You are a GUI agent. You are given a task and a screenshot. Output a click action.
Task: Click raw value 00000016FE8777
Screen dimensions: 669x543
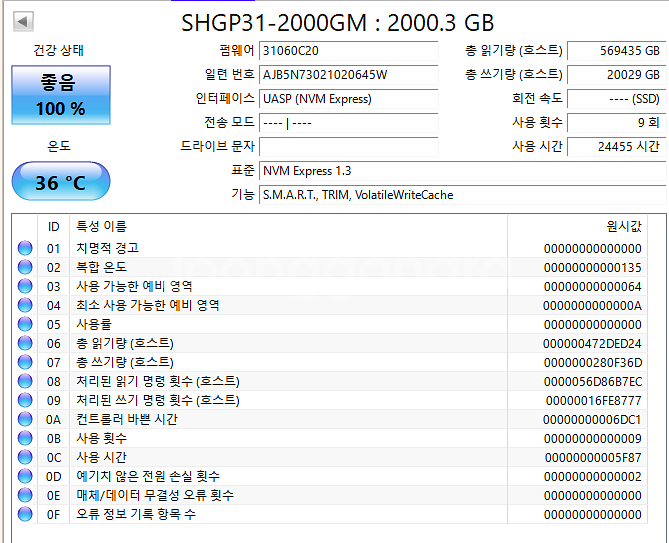point(593,401)
